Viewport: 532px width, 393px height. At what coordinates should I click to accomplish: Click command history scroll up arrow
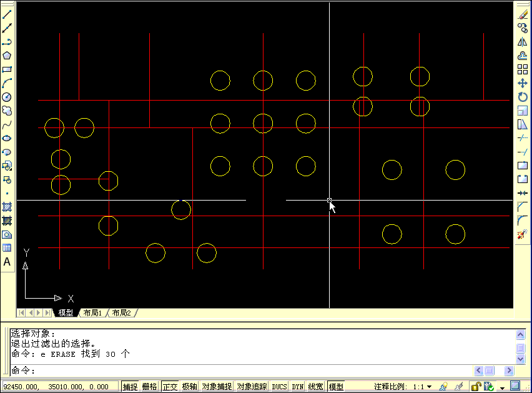coord(521,335)
